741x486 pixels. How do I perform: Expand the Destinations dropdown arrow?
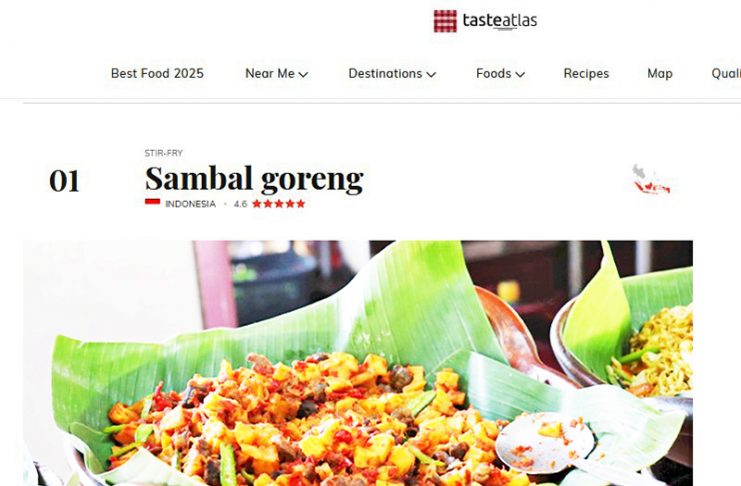point(431,74)
